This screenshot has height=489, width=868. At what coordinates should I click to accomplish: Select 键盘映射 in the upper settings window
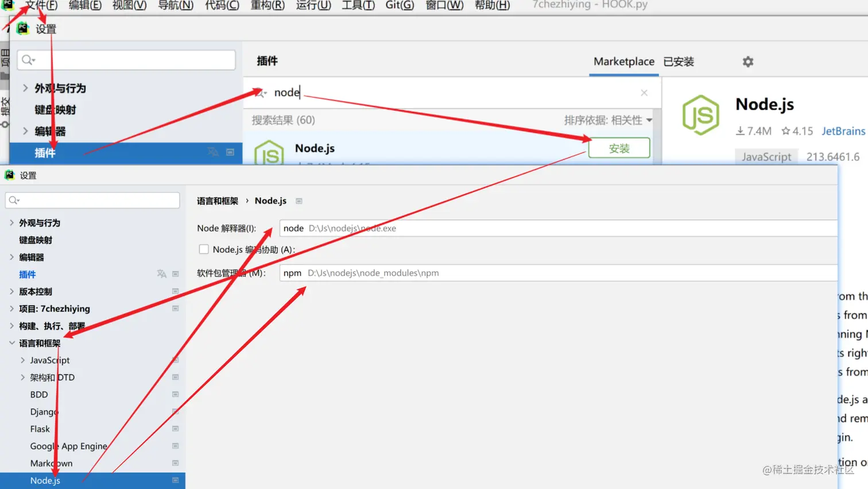(55, 110)
